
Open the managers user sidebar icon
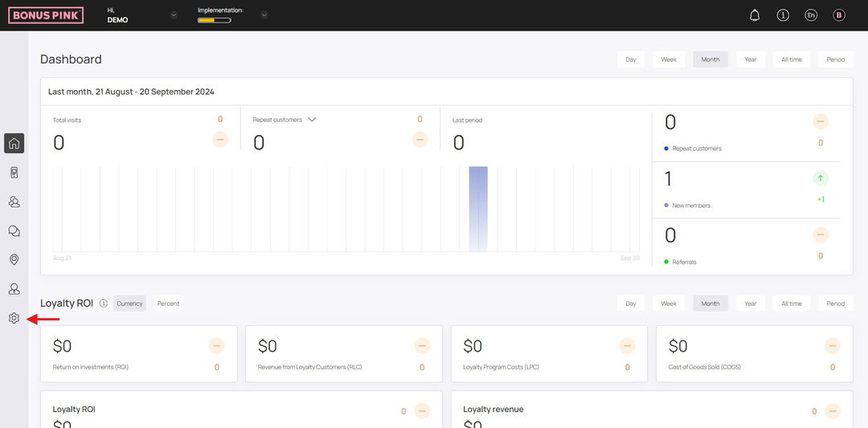[14, 288]
